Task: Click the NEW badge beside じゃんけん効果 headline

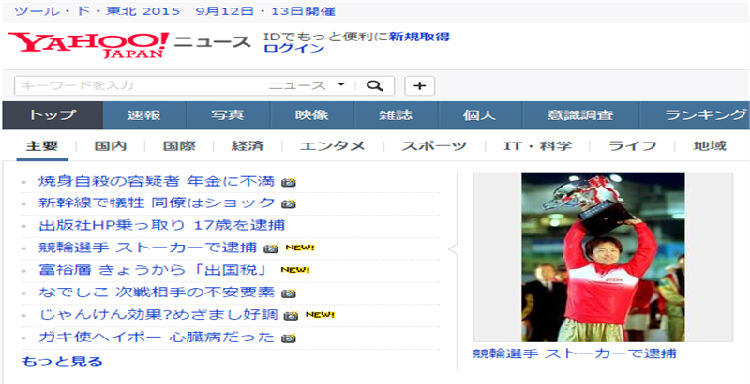Action: (320, 315)
